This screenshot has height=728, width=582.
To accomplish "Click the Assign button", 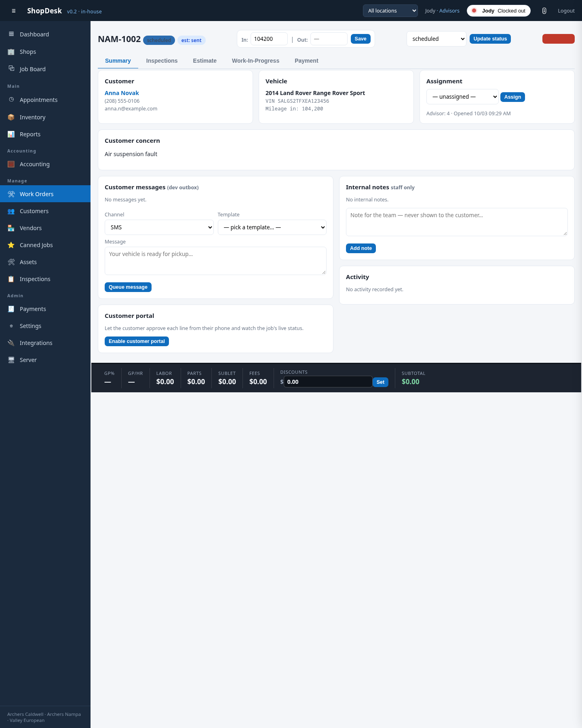I will (512, 97).
